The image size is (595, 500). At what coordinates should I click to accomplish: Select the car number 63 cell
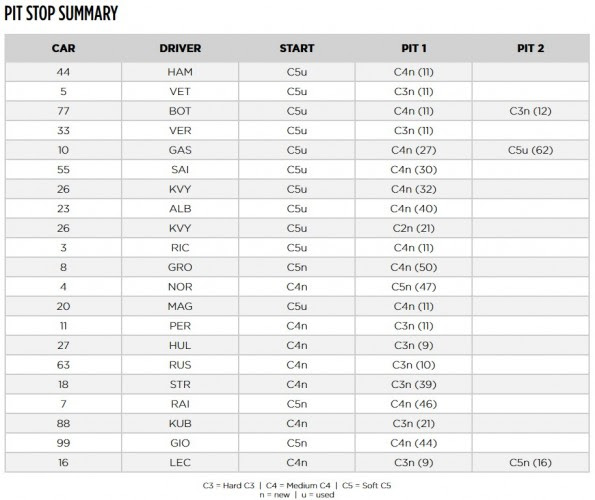[63, 365]
